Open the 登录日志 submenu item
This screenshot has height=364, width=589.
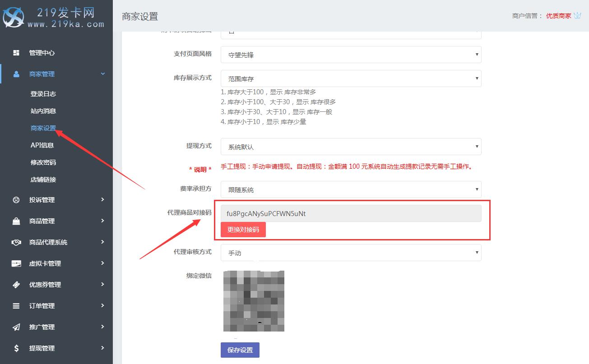point(43,94)
